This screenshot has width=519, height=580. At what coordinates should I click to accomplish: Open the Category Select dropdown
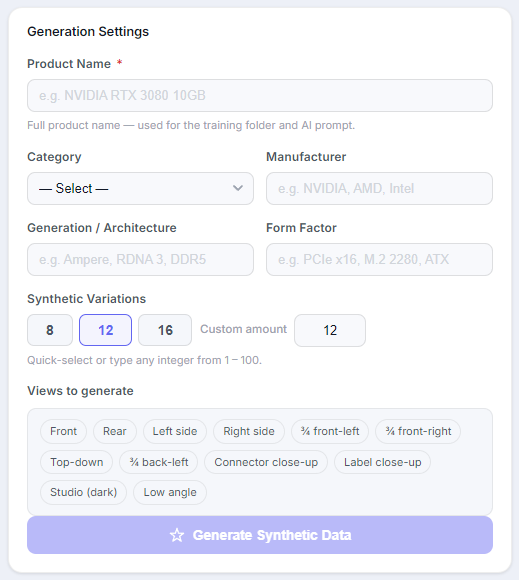point(141,188)
